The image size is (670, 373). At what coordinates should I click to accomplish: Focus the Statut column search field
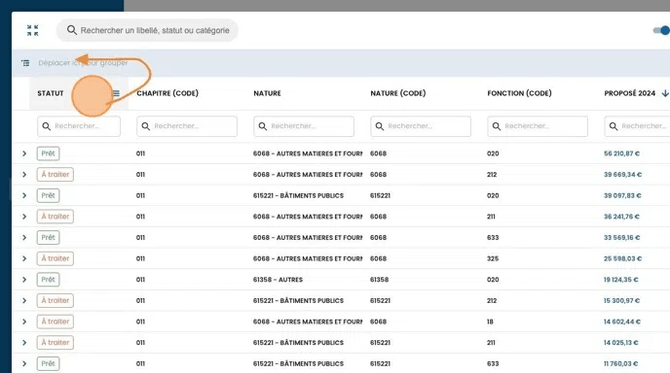coord(79,126)
